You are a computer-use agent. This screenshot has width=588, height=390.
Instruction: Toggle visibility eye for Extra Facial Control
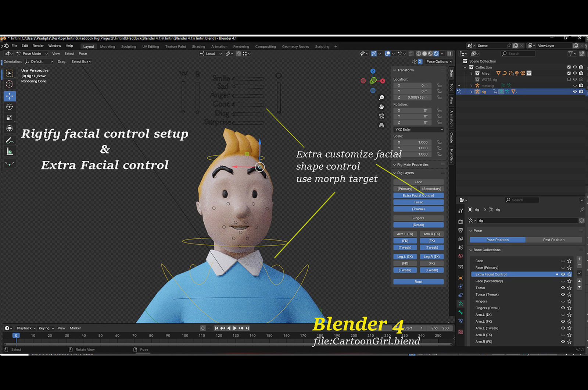click(x=563, y=274)
